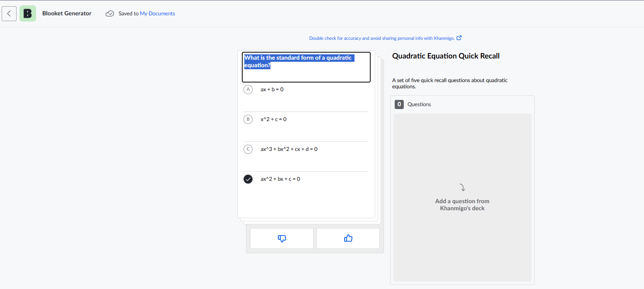
Task: Click the cloud saved-status icon
Action: pyautogui.click(x=110, y=13)
